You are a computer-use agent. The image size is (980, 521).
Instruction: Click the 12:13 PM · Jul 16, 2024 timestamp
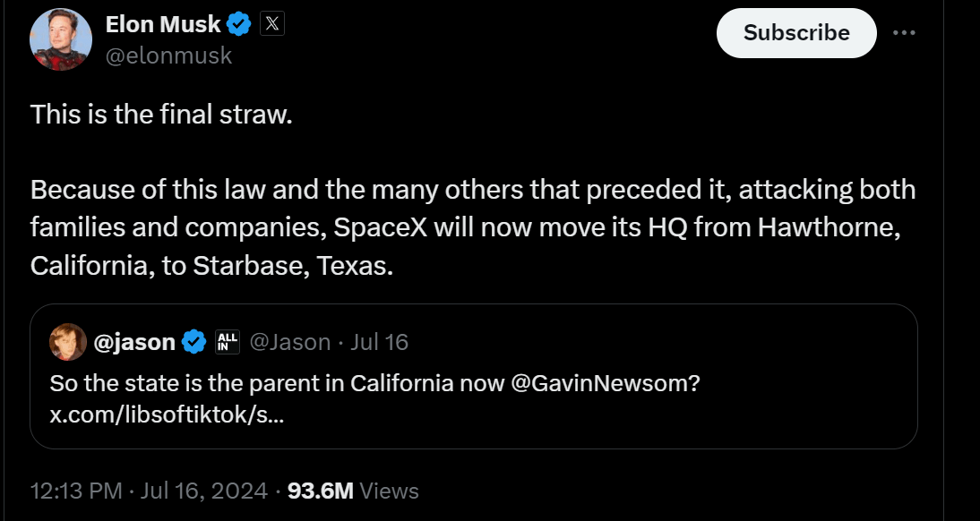click(x=149, y=491)
